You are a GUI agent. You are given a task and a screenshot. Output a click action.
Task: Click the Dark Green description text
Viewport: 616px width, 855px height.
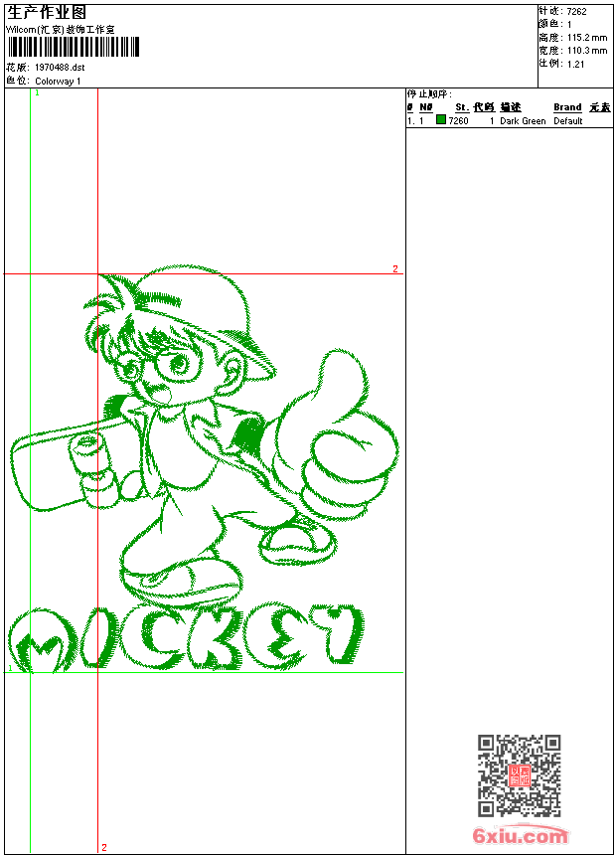[x=523, y=121]
